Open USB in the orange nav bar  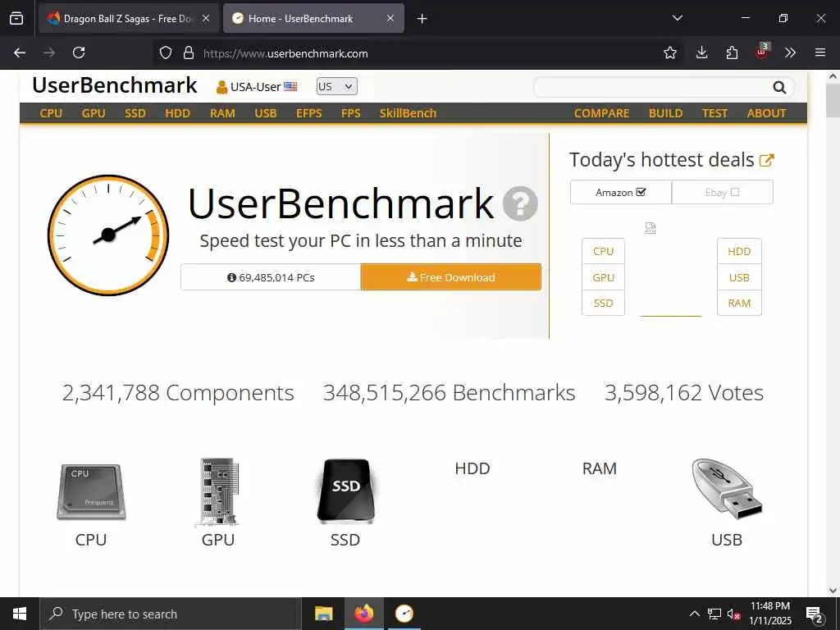click(266, 113)
